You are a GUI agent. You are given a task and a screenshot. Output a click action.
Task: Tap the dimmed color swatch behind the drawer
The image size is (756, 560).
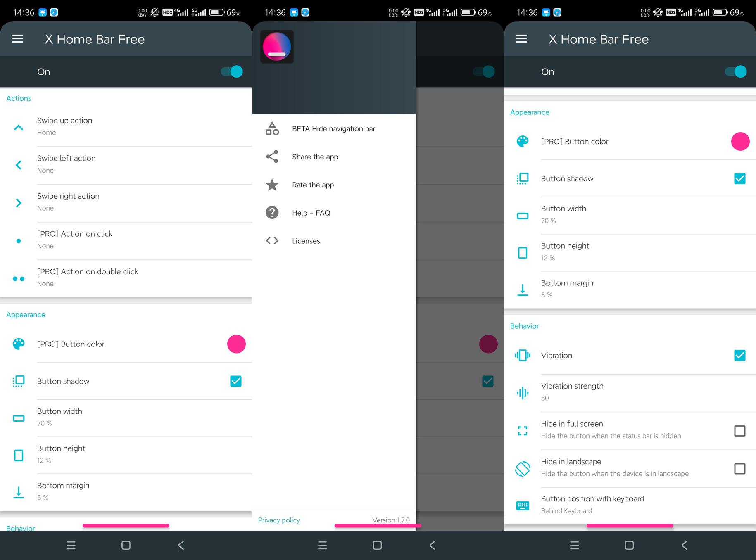[488, 344]
